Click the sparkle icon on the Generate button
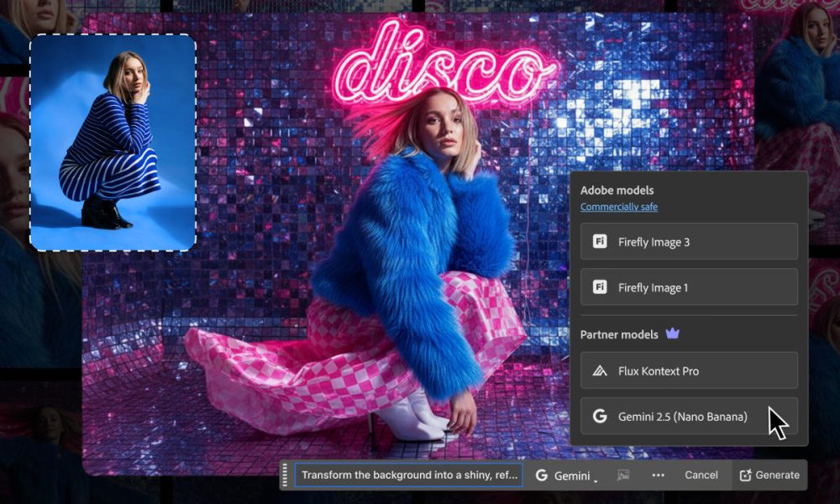Screen dimensions: 840x504 coord(748,474)
